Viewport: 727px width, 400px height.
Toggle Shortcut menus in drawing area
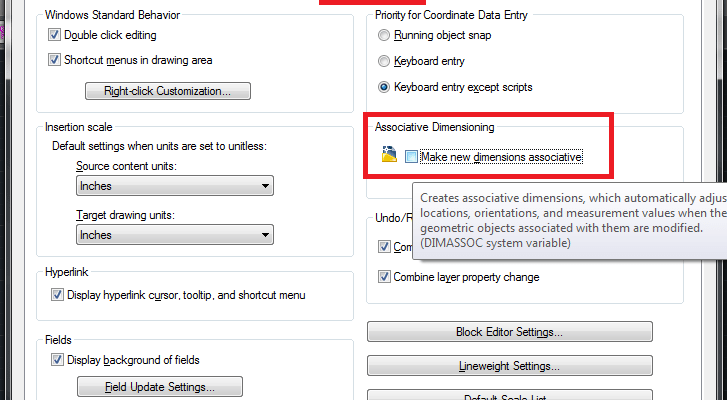[x=55, y=60]
